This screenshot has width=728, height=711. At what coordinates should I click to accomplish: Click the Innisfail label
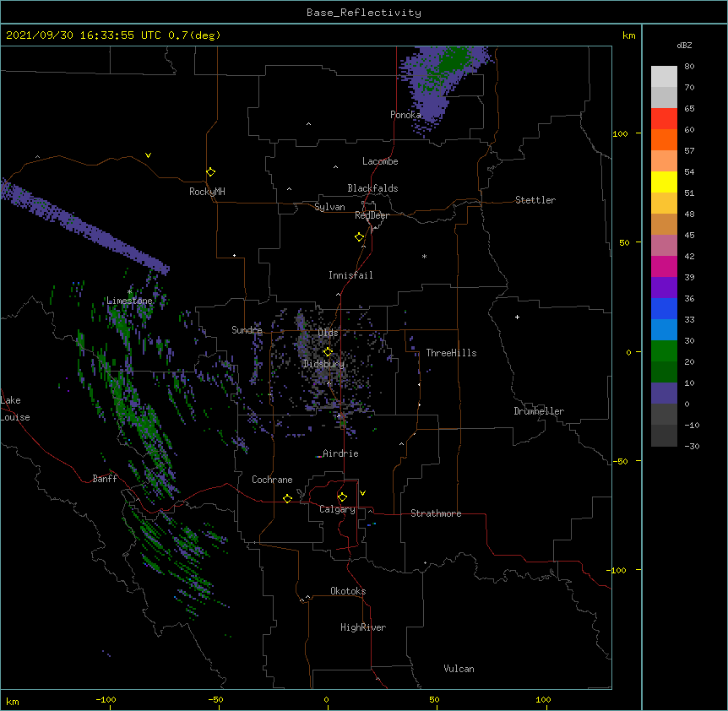[x=350, y=275]
